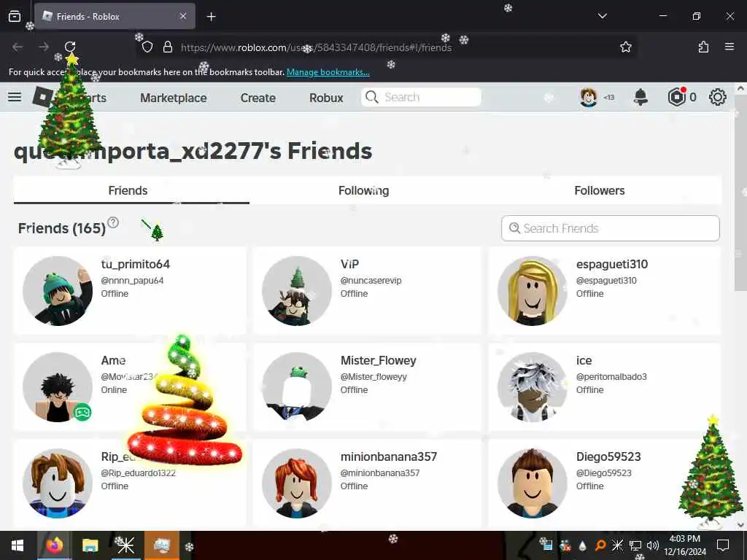Open Firefox View button in tab bar
This screenshot has width=747, height=560.
point(15,16)
